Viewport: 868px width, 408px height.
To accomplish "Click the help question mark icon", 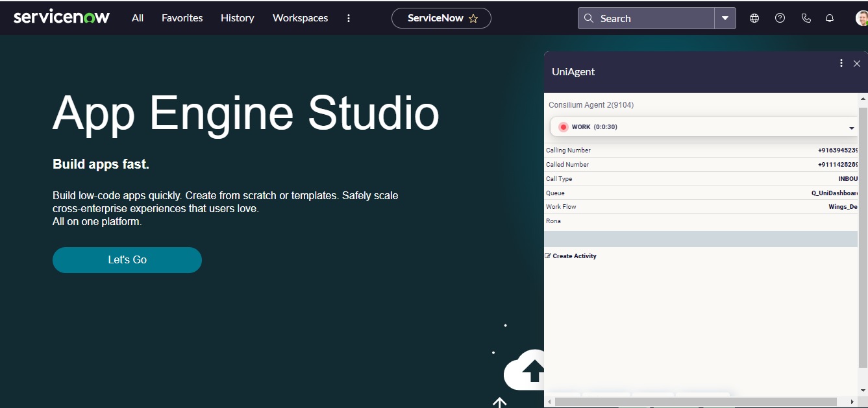I will point(780,18).
